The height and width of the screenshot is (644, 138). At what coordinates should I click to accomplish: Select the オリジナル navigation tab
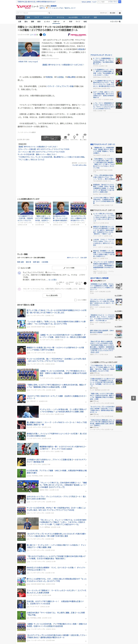[x=60, y=17]
